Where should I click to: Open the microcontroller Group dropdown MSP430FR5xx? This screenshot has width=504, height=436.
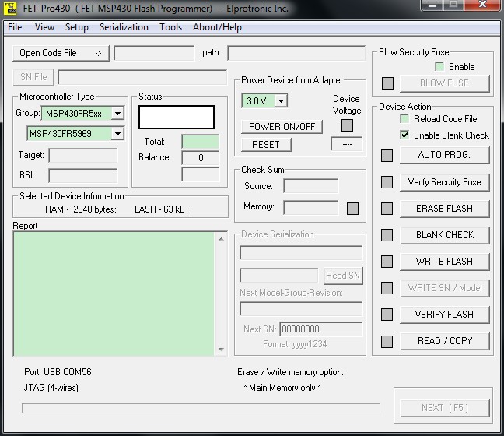[x=117, y=113]
